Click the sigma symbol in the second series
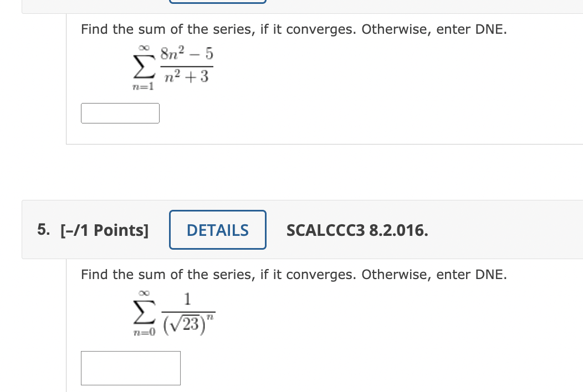Image resolution: width=583 pixels, height=392 pixels. pos(143,313)
